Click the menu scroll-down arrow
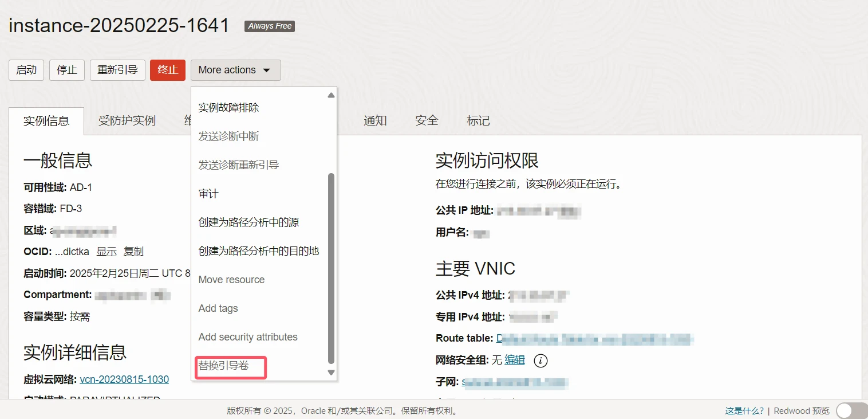 [331, 373]
